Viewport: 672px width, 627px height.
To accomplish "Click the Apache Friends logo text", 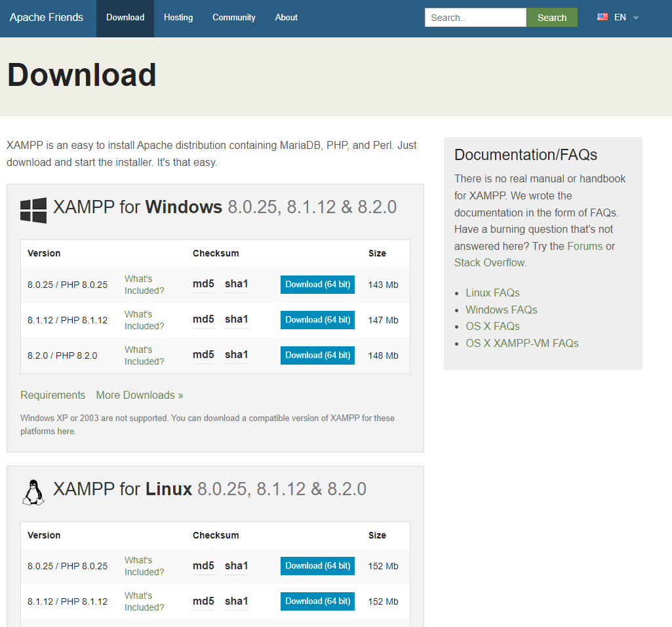I will [x=46, y=17].
